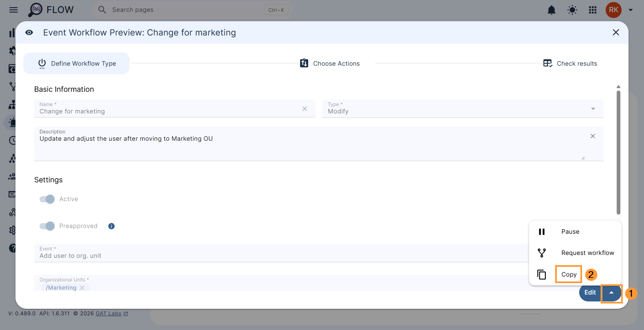Viewport: 644px width, 330px height.
Task: Toggle the Active switch
Action: (47, 199)
